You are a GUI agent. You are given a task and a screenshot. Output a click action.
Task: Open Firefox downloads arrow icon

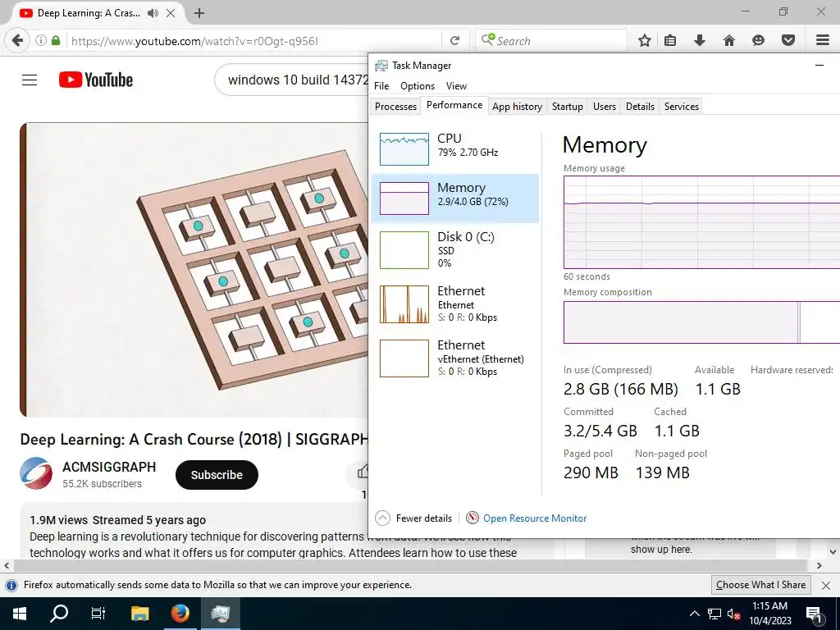[x=699, y=40]
